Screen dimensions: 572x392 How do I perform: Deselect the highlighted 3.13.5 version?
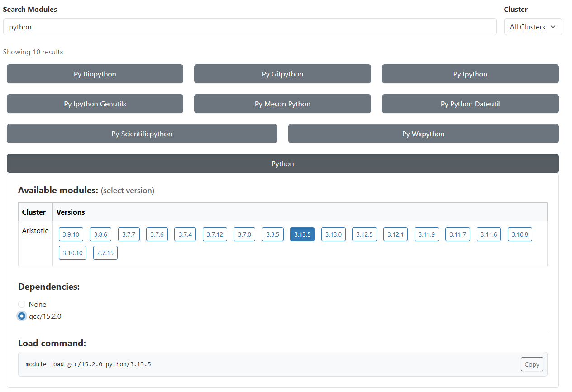302,234
